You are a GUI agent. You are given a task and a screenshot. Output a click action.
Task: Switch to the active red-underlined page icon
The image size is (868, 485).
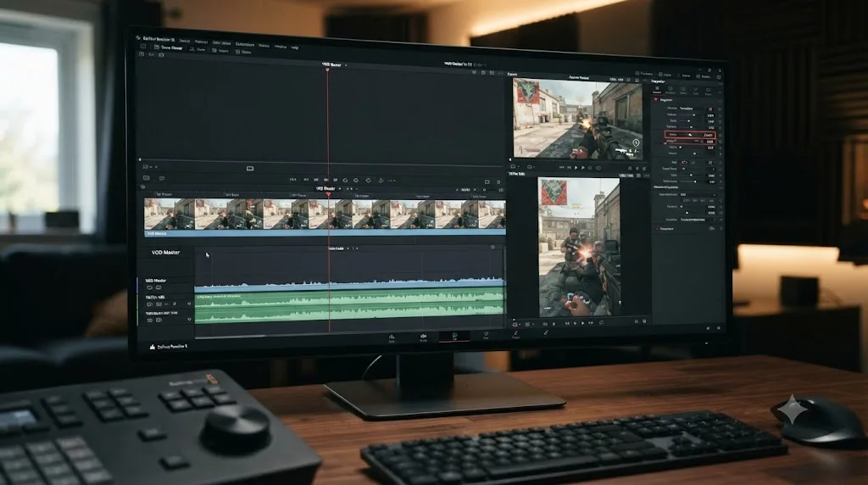click(454, 336)
